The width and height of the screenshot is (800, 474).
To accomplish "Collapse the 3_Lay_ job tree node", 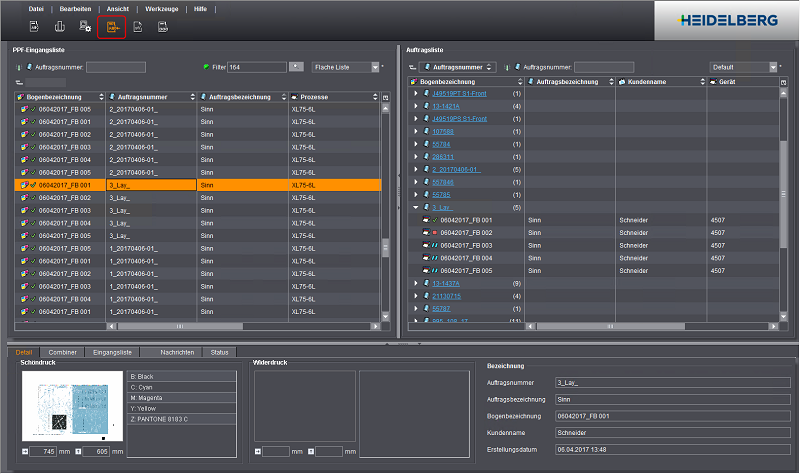I will click(x=415, y=208).
